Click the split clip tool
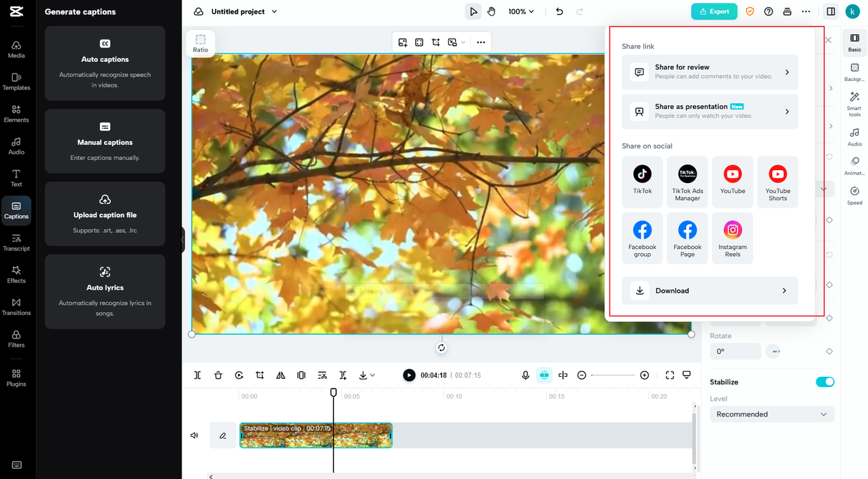Image resolution: width=868 pixels, height=479 pixels. coord(197,375)
